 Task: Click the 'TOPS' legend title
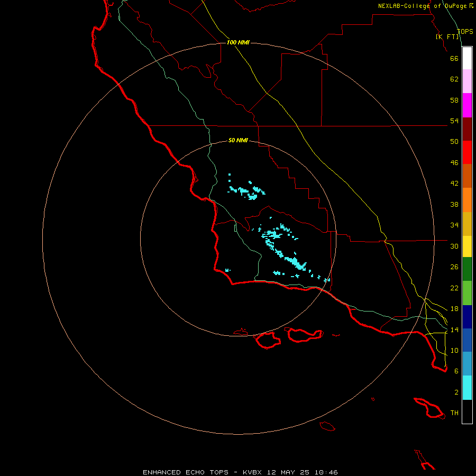tap(465, 32)
